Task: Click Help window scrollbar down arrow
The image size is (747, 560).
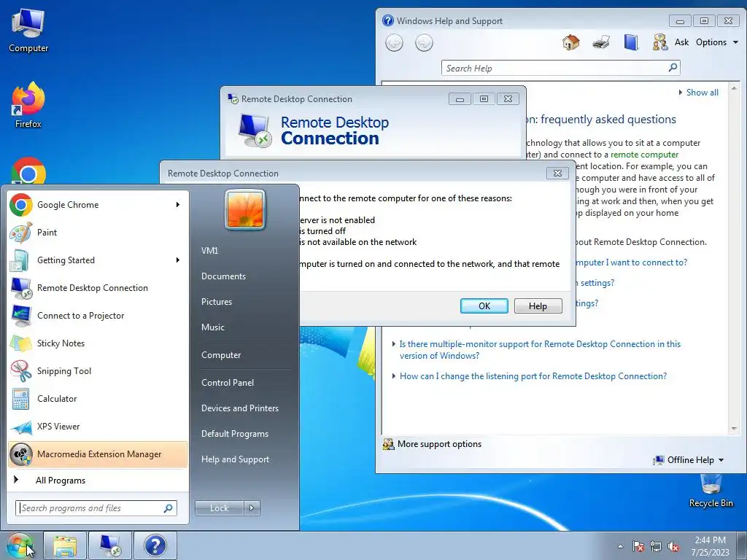Action: click(734, 429)
